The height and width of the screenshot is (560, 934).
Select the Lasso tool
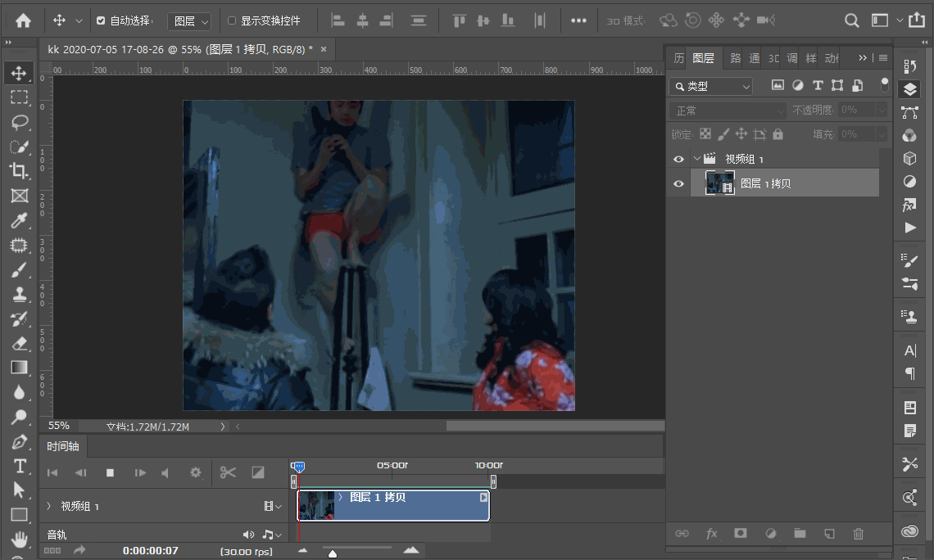[x=19, y=122]
